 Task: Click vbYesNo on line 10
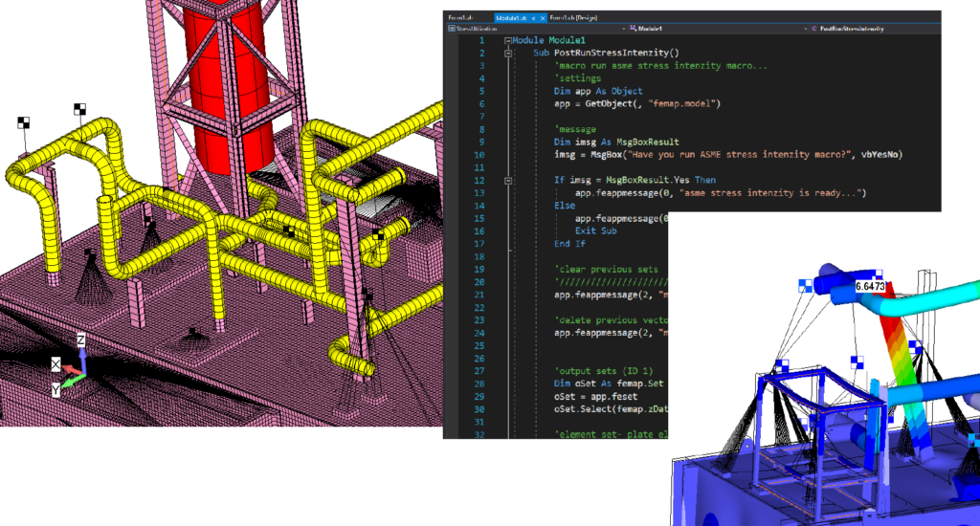click(x=881, y=154)
